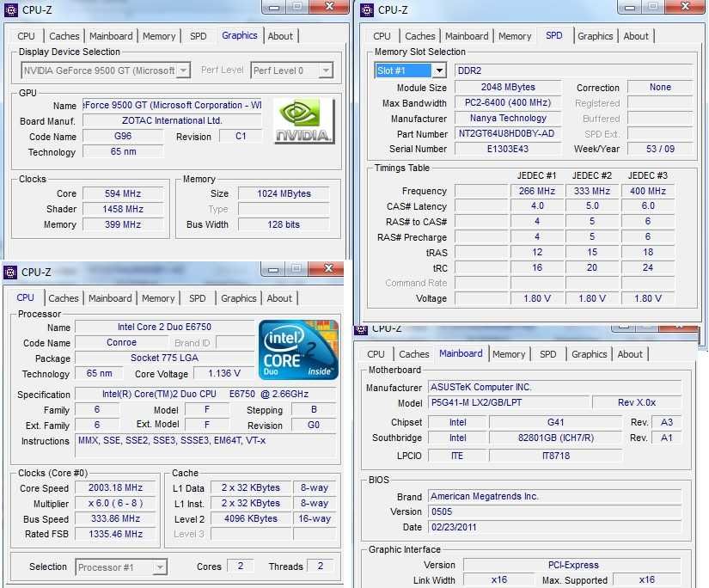Switch to Caches tab in the memory slot window
709x588 pixels.
click(x=420, y=36)
